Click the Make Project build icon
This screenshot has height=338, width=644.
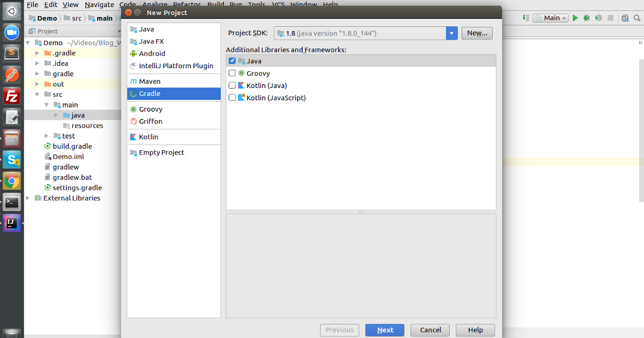point(526,18)
